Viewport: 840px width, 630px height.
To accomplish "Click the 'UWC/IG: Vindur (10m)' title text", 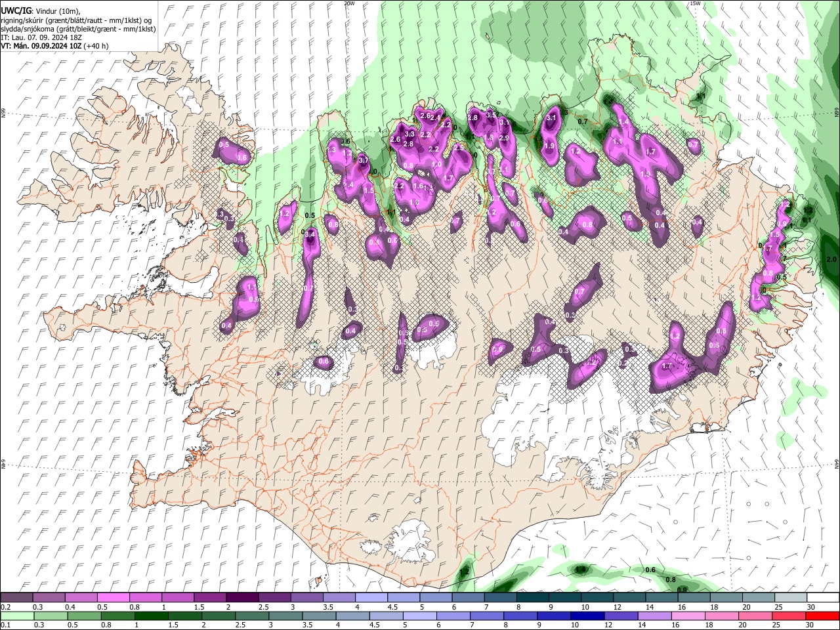I will tap(41, 10).
